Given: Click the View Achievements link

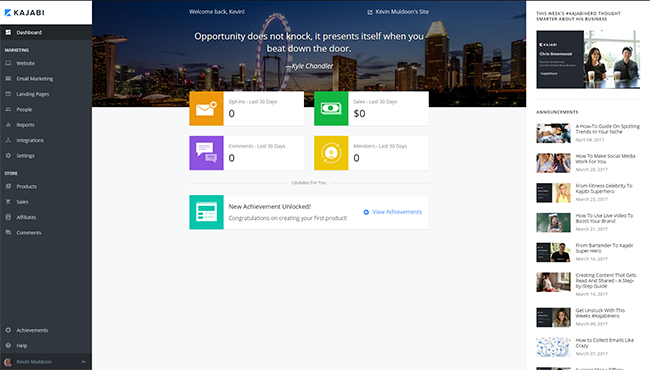Looking at the screenshot, I should coord(397,212).
